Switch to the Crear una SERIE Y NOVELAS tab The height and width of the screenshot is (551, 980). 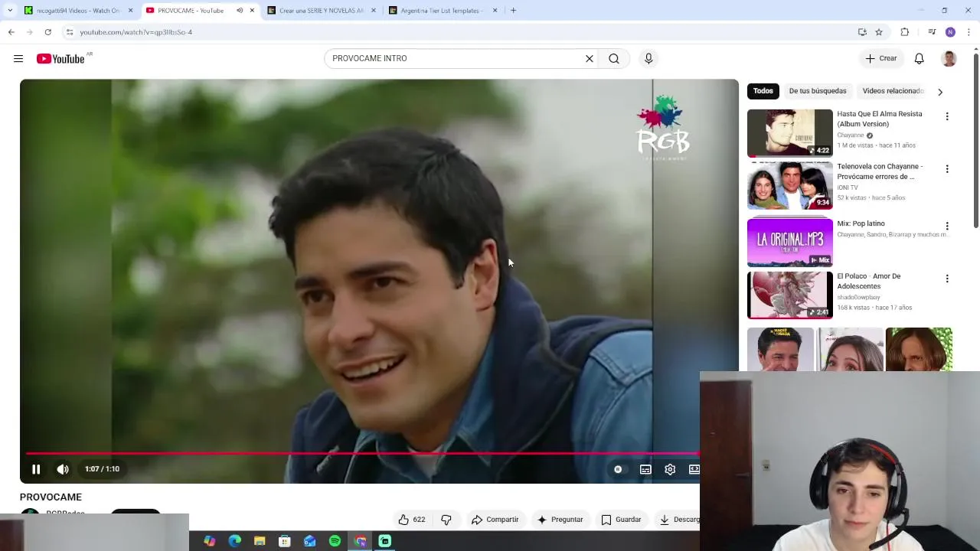tap(320, 11)
